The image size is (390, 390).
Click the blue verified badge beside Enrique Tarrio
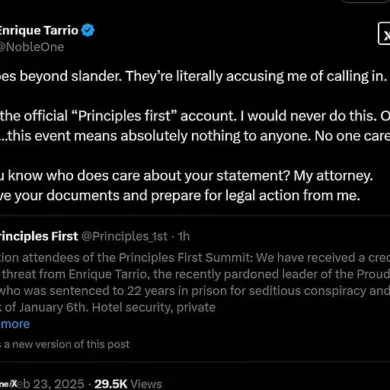tap(88, 31)
